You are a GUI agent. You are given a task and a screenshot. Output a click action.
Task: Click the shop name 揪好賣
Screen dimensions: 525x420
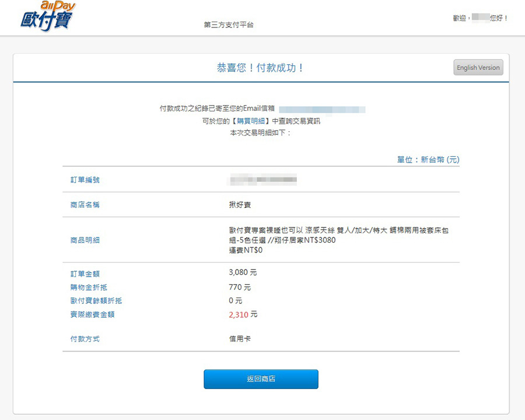pyautogui.click(x=240, y=205)
